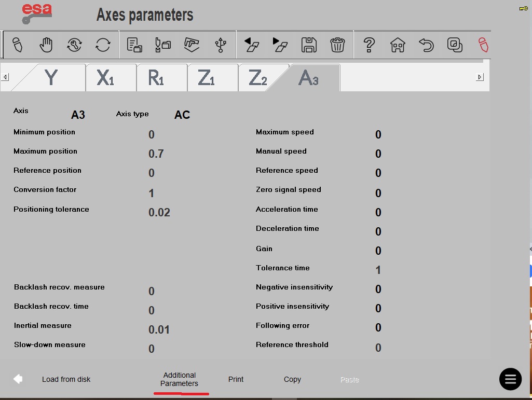Click the floppy disk save icon

(x=309, y=45)
